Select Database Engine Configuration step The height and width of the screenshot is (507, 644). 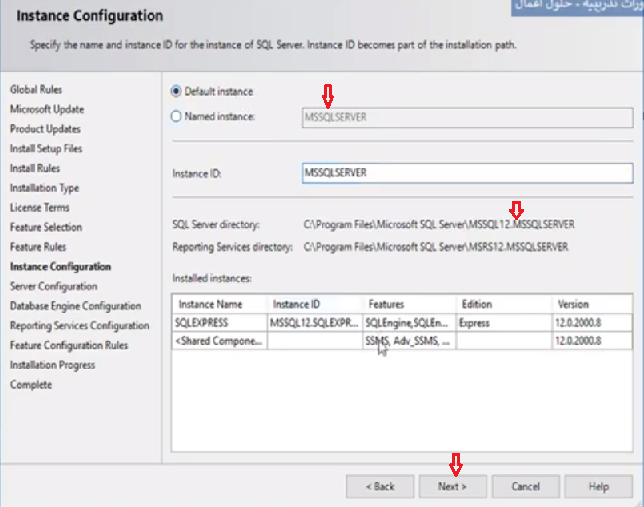click(76, 306)
